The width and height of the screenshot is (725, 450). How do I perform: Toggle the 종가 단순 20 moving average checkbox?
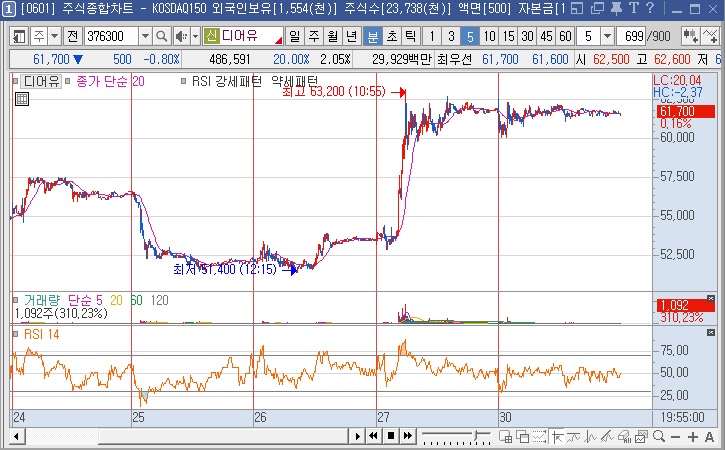coord(68,81)
